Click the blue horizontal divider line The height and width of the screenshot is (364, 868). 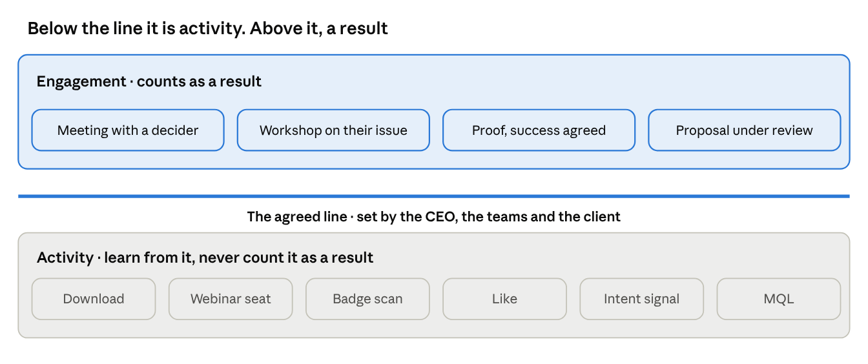click(434, 196)
